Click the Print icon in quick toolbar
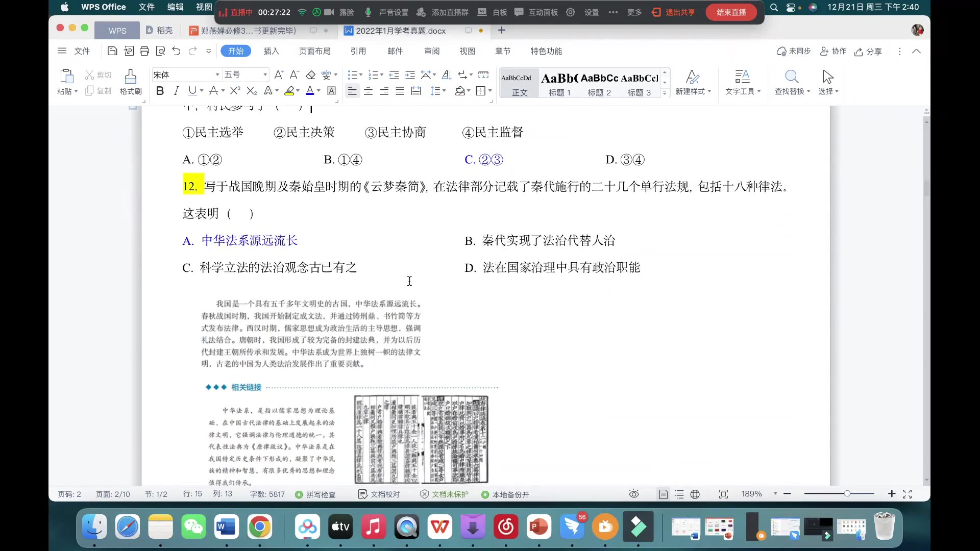The width and height of the screenshot is (980, 551). coord(144,51)
